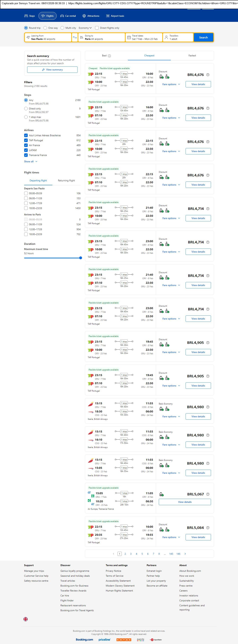Click the Attractions icon in header
This screenshot has height=644, width=238.
click(x=84, y=16)
